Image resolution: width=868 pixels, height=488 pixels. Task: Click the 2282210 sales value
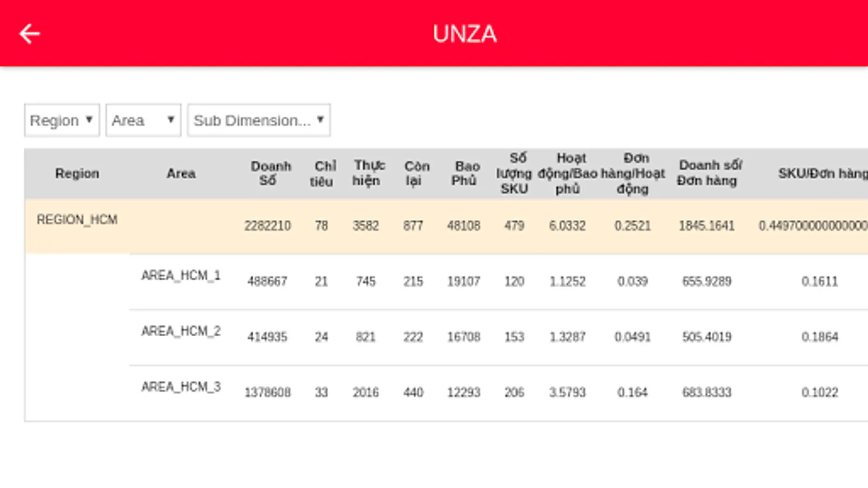point(267,226)
